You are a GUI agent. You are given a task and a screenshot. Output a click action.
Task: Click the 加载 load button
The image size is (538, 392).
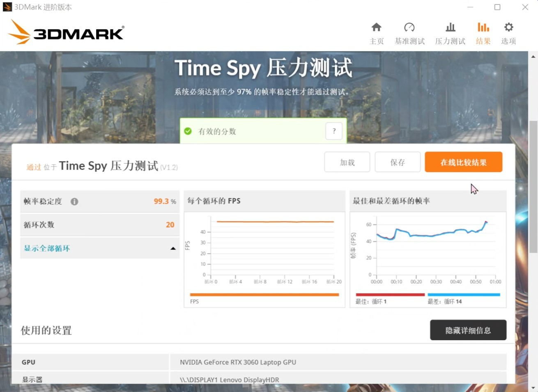coord(347,162)
